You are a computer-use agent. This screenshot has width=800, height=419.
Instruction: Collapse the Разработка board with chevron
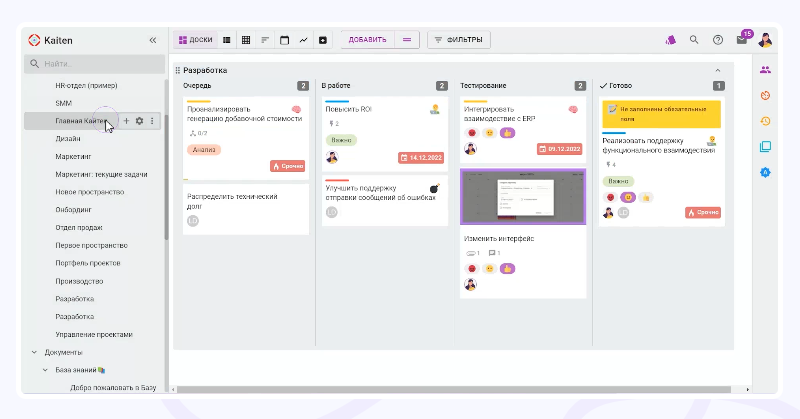pyautogui.click(x=717, y=70)
